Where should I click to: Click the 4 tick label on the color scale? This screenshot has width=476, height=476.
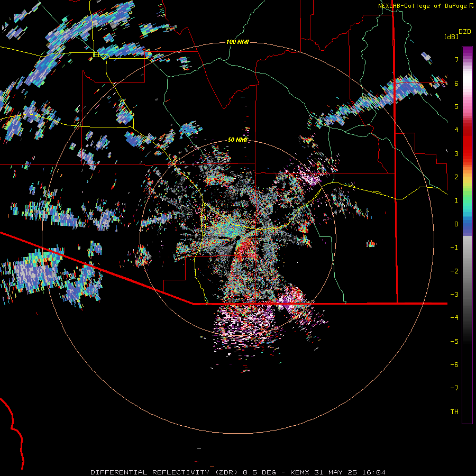pos(456,130)
